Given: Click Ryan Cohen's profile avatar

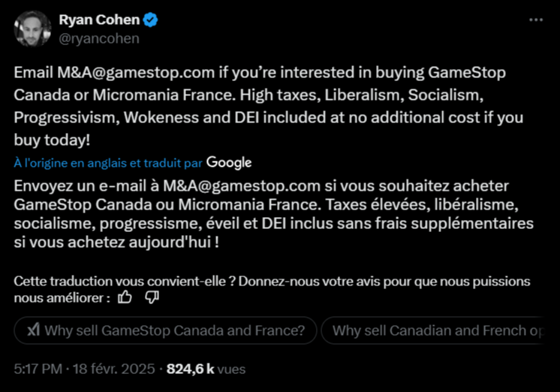Looking at the screenshot, I should (32, 29).
